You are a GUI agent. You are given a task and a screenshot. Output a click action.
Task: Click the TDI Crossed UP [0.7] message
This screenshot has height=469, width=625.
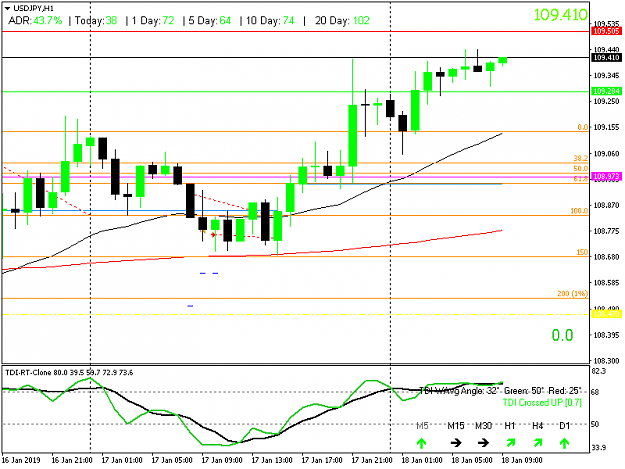tap(542, 402)
